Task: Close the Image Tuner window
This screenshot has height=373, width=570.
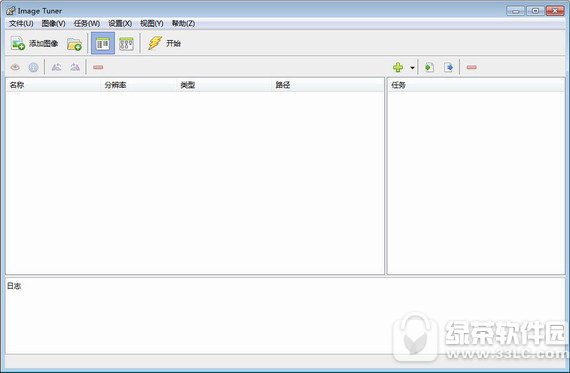Action: [x=555, y=11]
